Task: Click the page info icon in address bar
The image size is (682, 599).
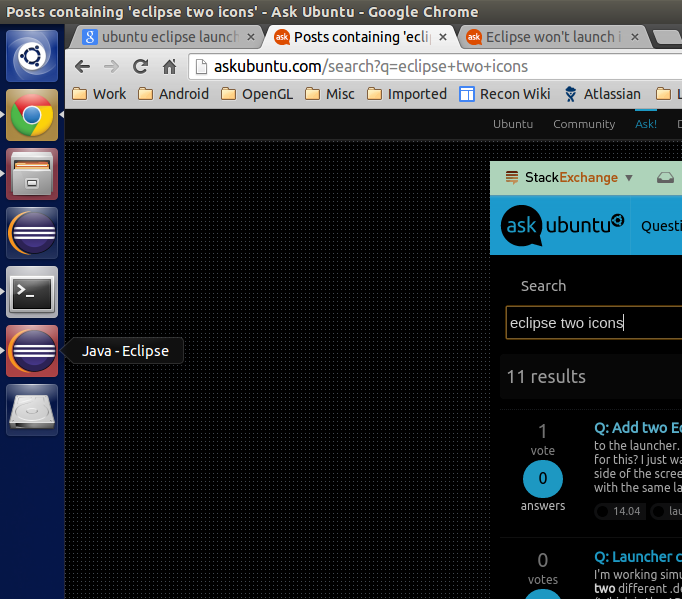Action: pyautogui.click(x=201, y=67)
